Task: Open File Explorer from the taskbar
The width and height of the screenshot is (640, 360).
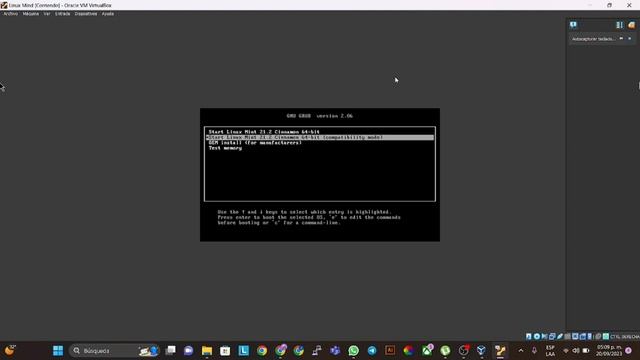Action: click(x=207, y=351)
